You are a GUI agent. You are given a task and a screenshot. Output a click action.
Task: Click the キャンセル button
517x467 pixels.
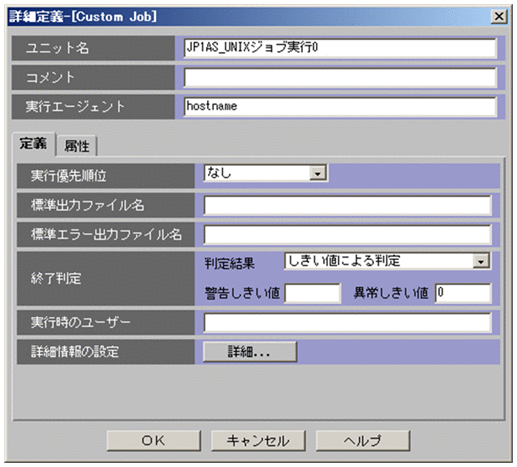point(258,441)
